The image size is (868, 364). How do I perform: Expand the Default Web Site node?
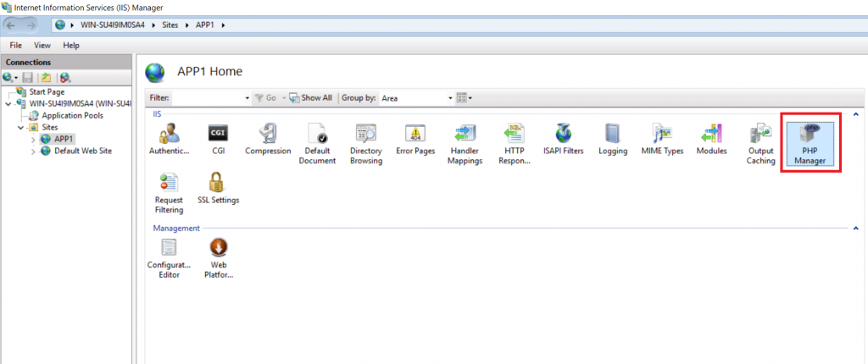tap(33, 151)
